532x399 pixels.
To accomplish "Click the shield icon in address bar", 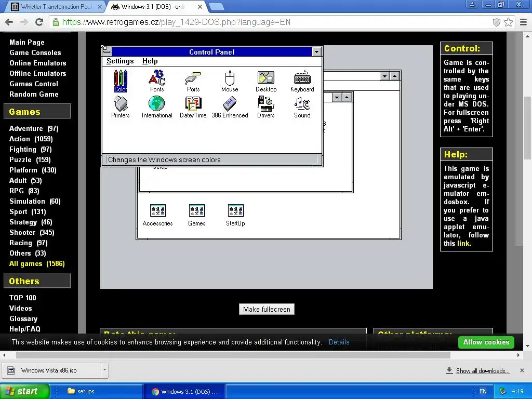I will (x=496, y=22).
